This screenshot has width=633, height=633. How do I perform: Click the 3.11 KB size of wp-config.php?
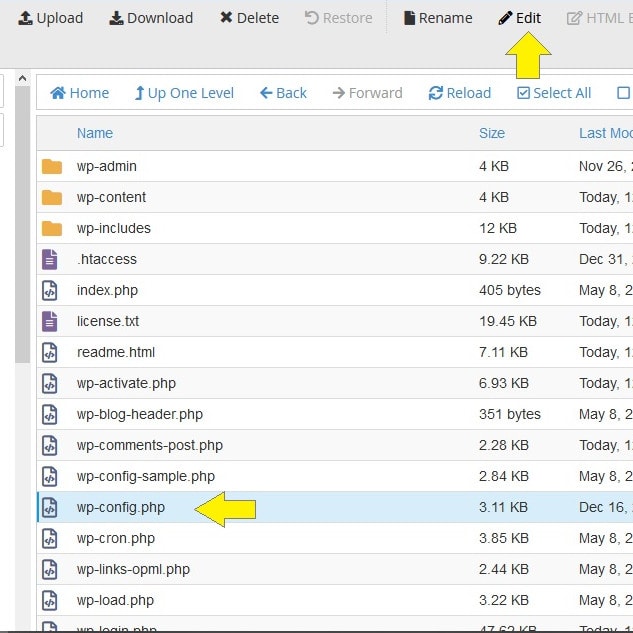[503, 507]
